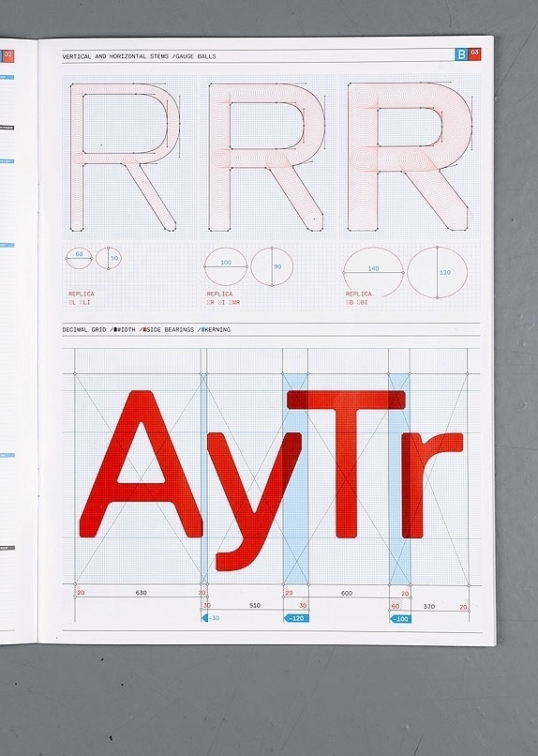Click the blue kerning strip between T and r

(399, 478)
